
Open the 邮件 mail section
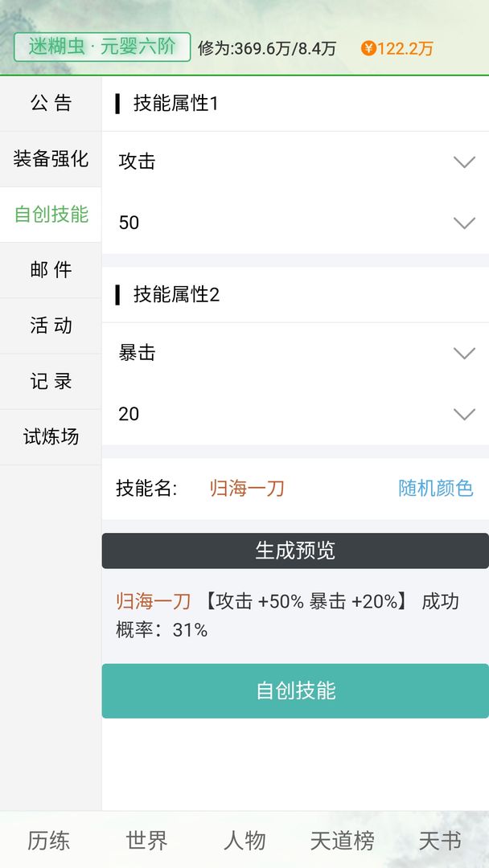[50, 270]
